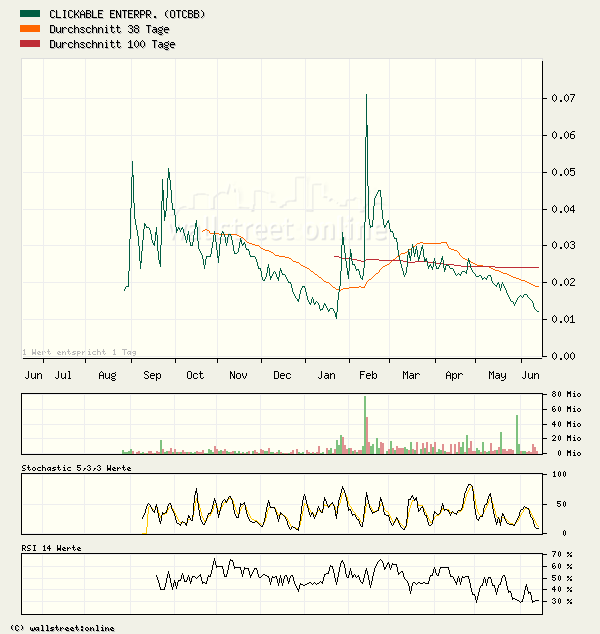Click the Jul month label
Viewport: 600px width, 634px height.
pos(63,375)
